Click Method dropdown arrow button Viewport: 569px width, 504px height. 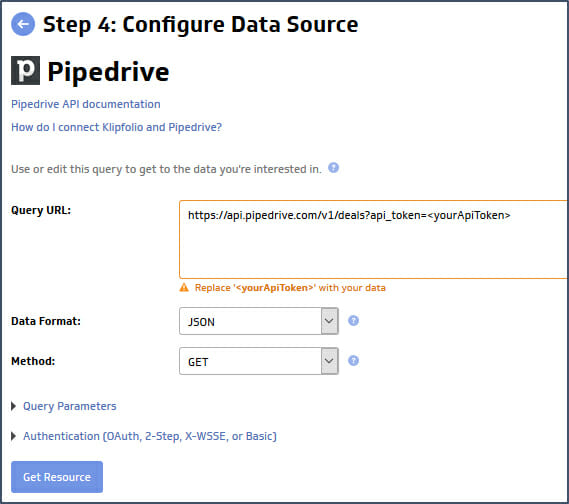pos(329,361)
